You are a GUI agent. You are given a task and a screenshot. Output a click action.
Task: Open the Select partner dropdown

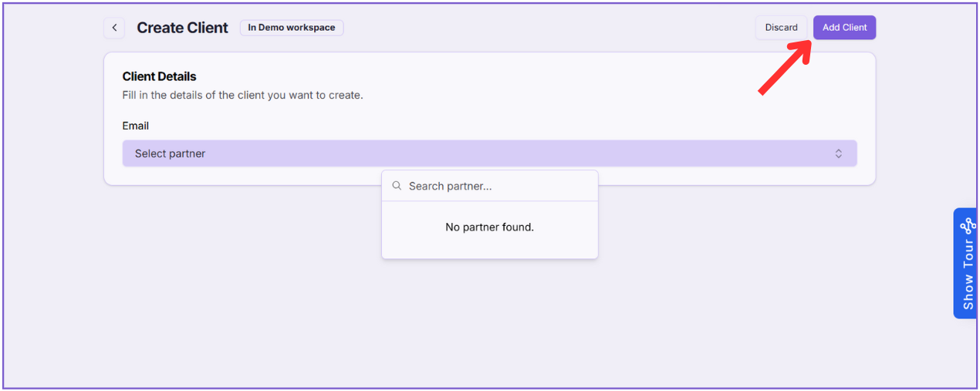tap(489, 153)
